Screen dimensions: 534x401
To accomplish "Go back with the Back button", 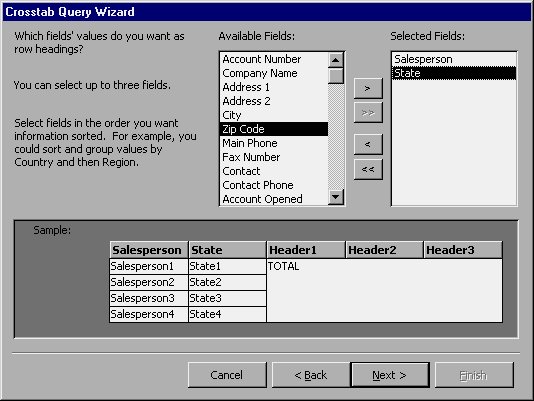I will coord(311,375).
